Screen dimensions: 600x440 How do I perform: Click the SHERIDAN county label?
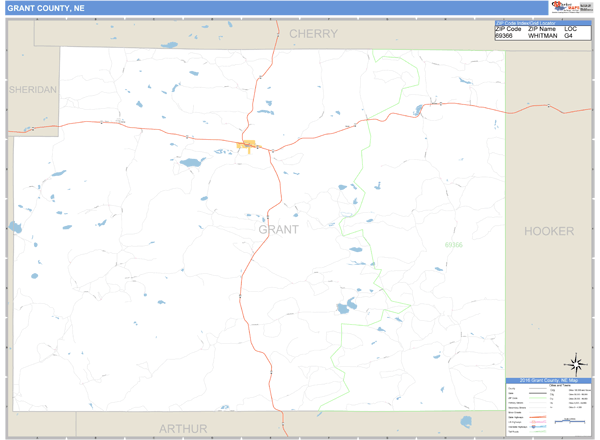click(x=32, y=89)
